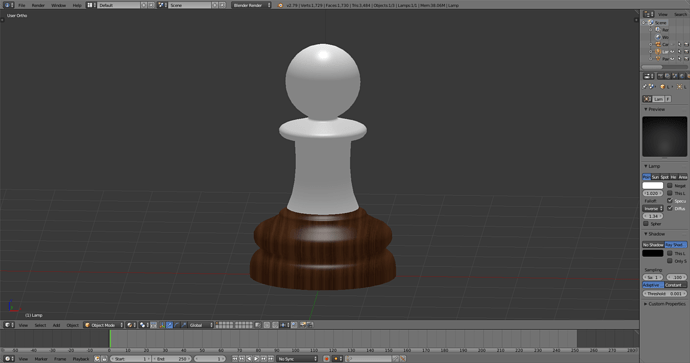Click the 3D manipulator toggle icon
The image size is (690, 363).
162,325
